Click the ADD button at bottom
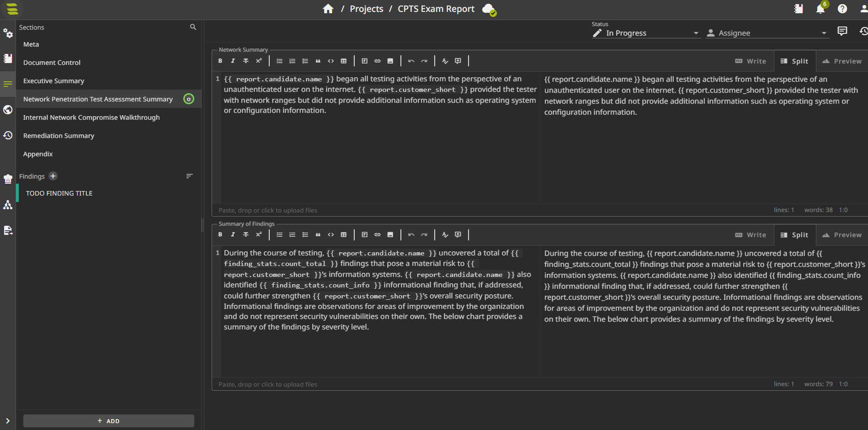868x430 pixels. click(x=109, y=421)
